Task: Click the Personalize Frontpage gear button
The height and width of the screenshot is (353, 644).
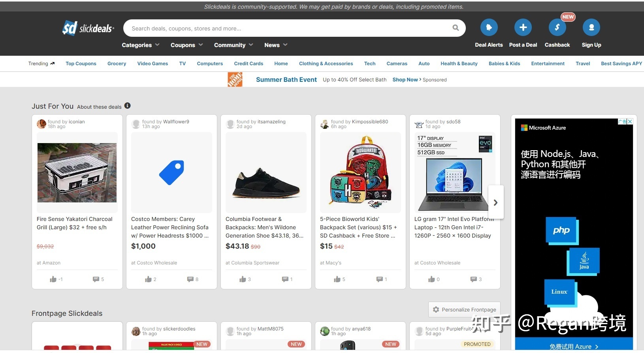Action: [x=464, y=310]
